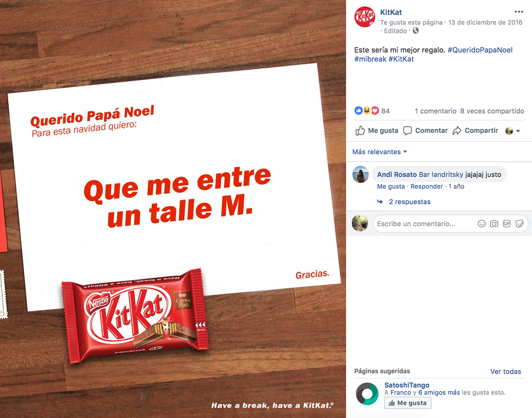Click the Compartir share arrow button

tap(475, 131)
